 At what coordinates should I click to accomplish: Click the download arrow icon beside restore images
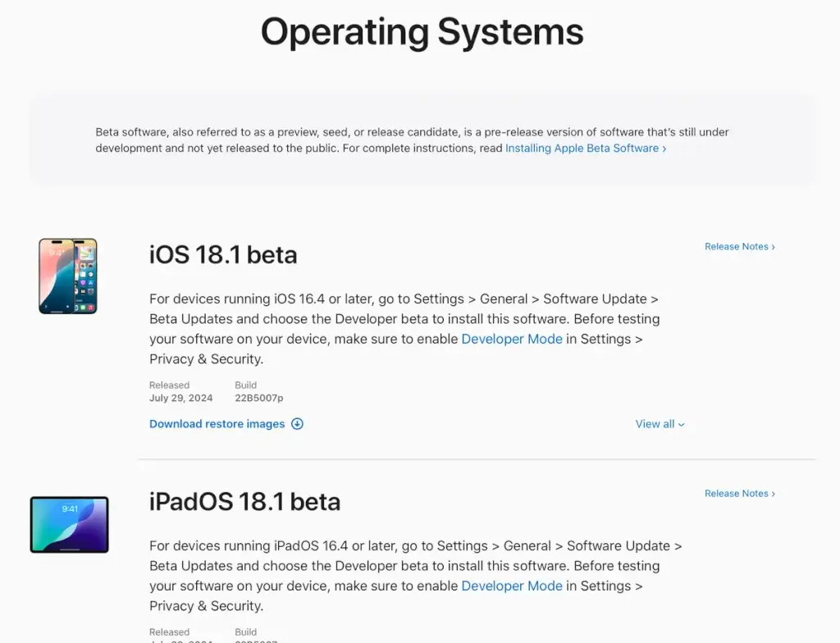(x=297, y=424)
